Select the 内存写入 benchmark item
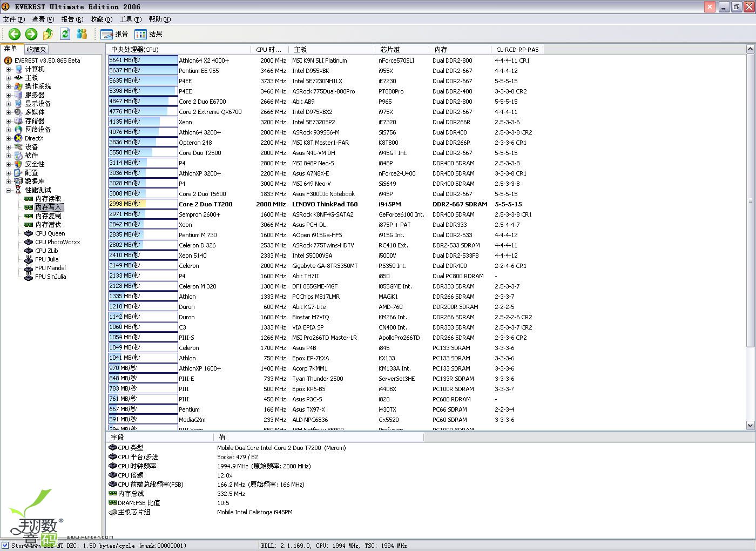This screenshot has height=551, width=756. click(49, 207)
